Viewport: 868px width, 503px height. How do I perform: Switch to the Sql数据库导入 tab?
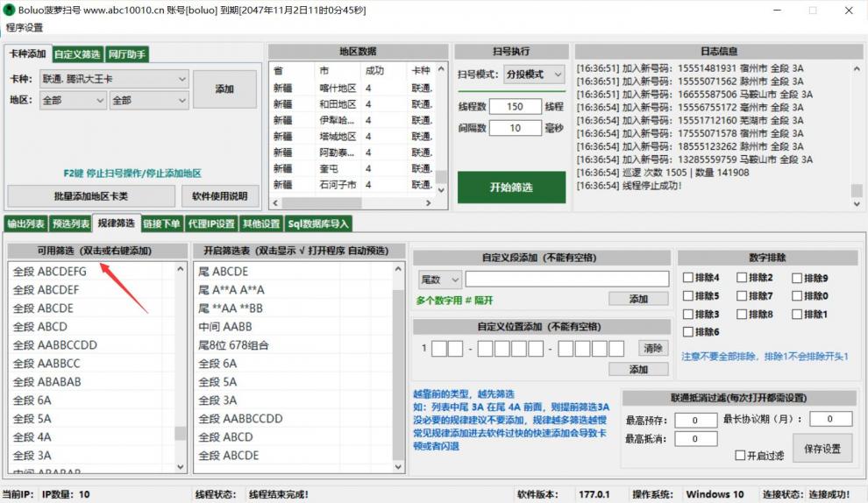pos(318,223)
